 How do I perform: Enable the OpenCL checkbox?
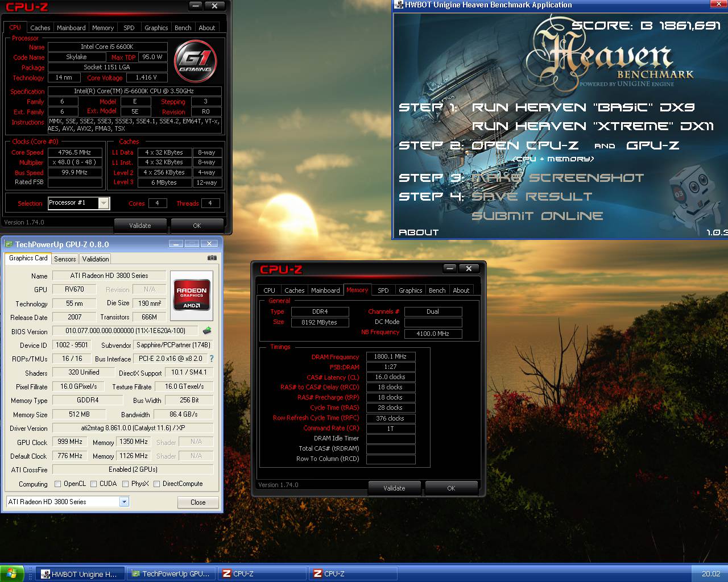pos(57,484)
